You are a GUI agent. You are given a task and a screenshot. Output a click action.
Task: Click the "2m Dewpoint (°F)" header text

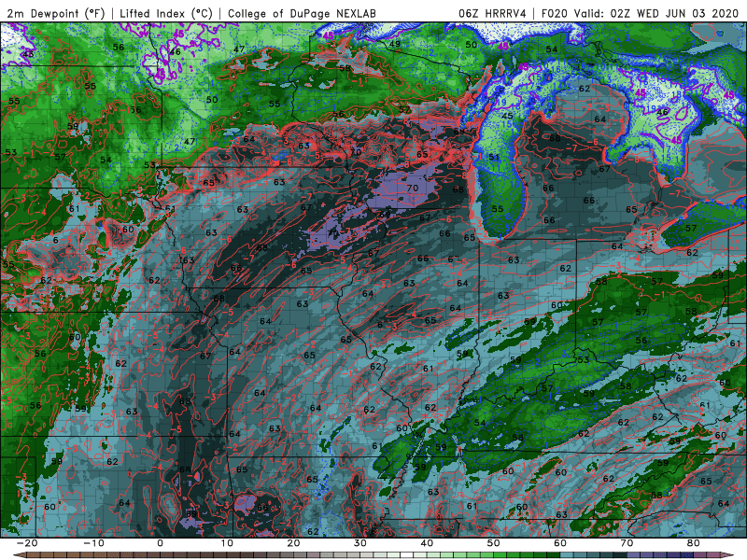[56, 14]
